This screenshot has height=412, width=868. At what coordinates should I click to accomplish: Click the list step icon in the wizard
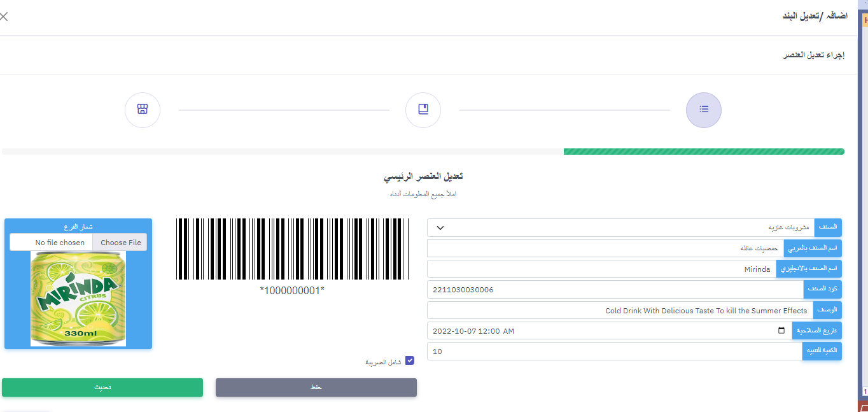click(x=703, y=110)
